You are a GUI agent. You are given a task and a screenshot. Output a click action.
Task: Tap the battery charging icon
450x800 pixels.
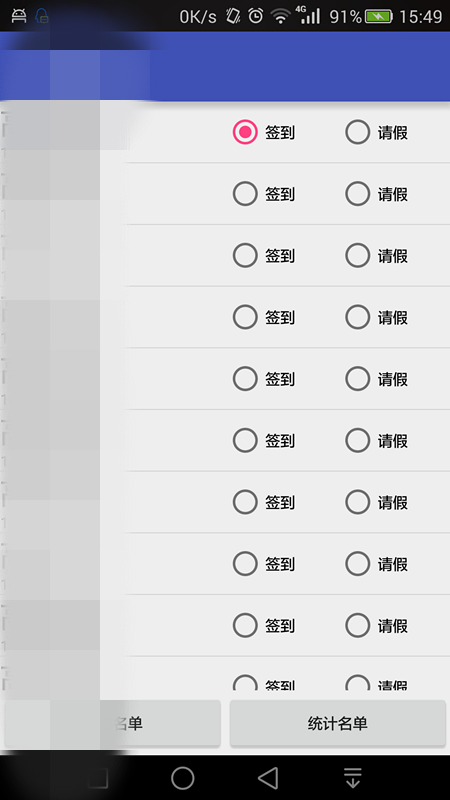(x=379, y=17)
